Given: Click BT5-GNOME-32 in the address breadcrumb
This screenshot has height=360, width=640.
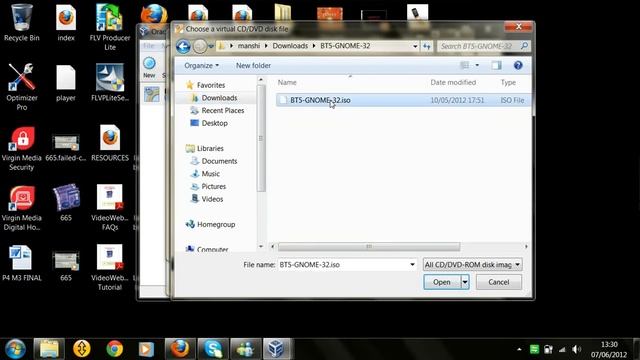Looking at the screenshot, I should click(345, 46).
